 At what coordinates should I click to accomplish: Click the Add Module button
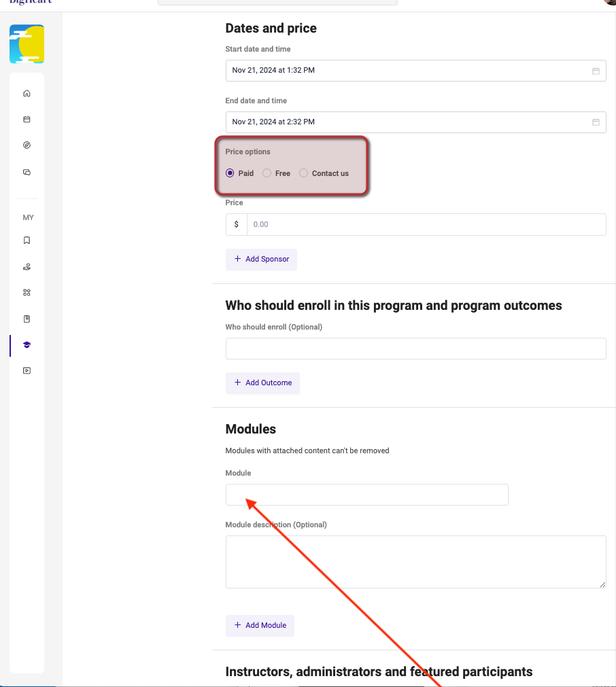(260, 626)
